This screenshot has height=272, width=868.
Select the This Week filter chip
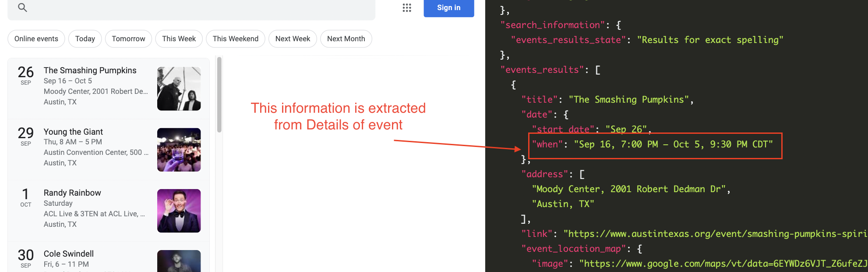point(179,39)
